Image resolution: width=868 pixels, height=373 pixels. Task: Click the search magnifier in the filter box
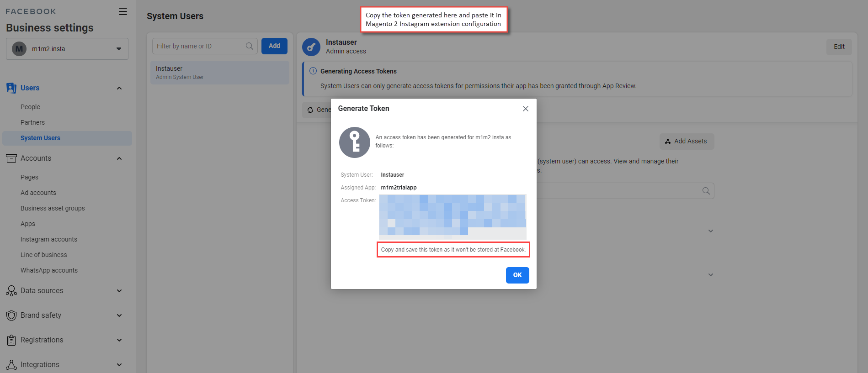point(250,46)
